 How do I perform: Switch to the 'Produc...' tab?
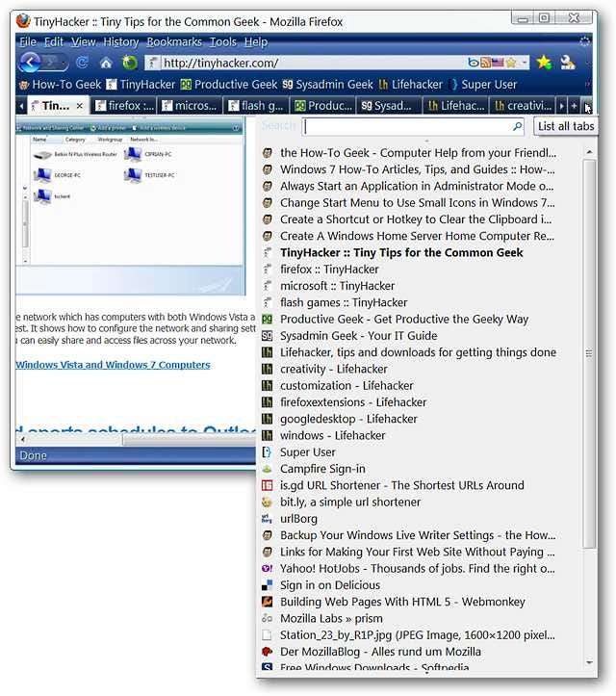click(x=322, y=106)
